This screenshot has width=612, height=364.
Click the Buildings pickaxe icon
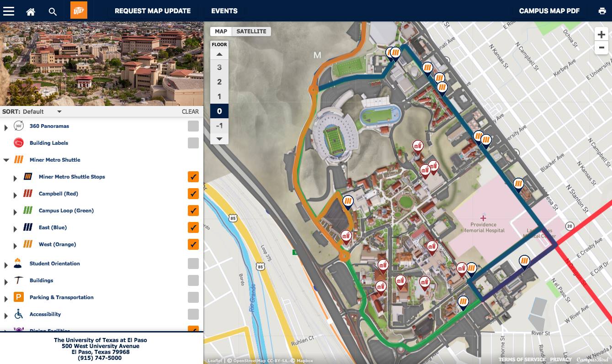point(19,280)
